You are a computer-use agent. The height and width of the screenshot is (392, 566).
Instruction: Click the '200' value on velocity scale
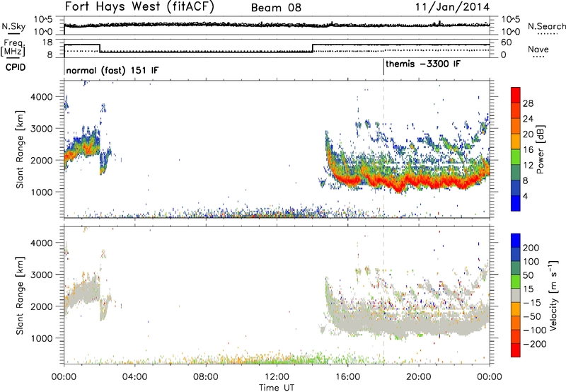[x=531, y=248]
